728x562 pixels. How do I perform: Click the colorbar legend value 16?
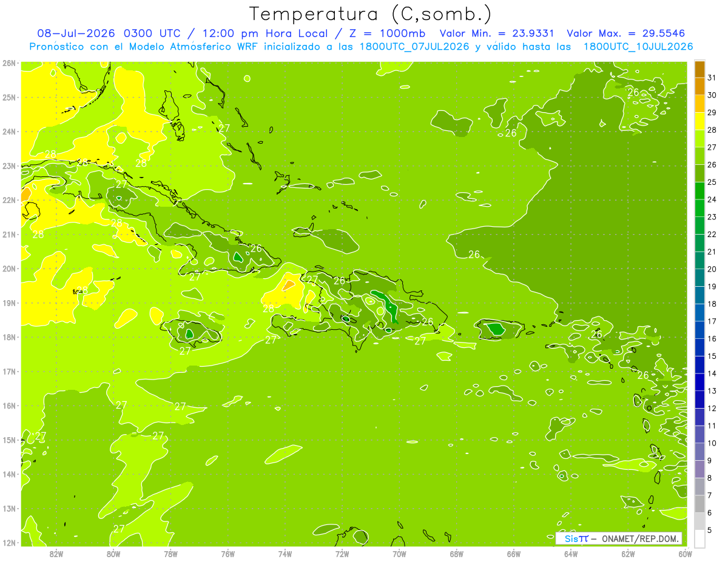coord(712,339)
